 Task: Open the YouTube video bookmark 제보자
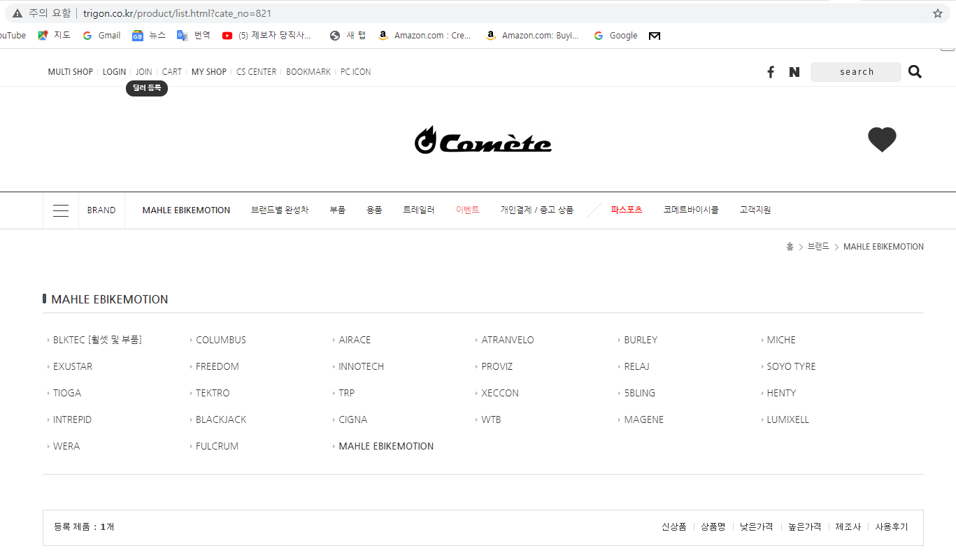[x=266, y=36]
